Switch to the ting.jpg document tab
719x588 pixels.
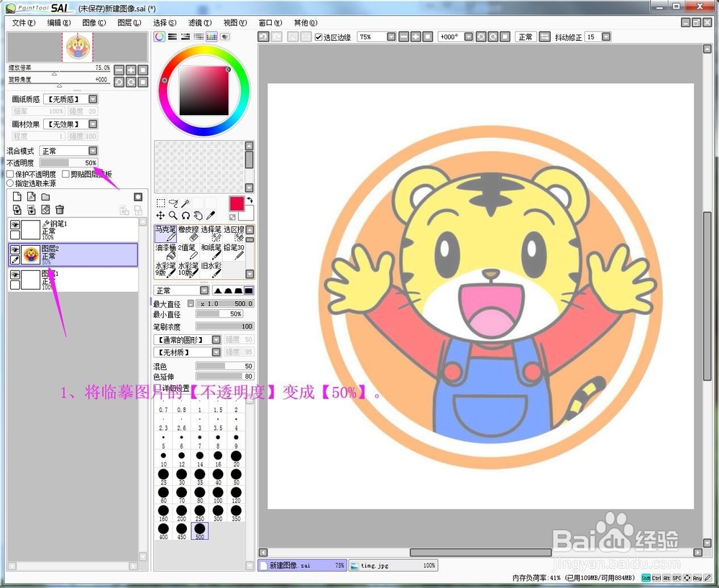point(393,566)
